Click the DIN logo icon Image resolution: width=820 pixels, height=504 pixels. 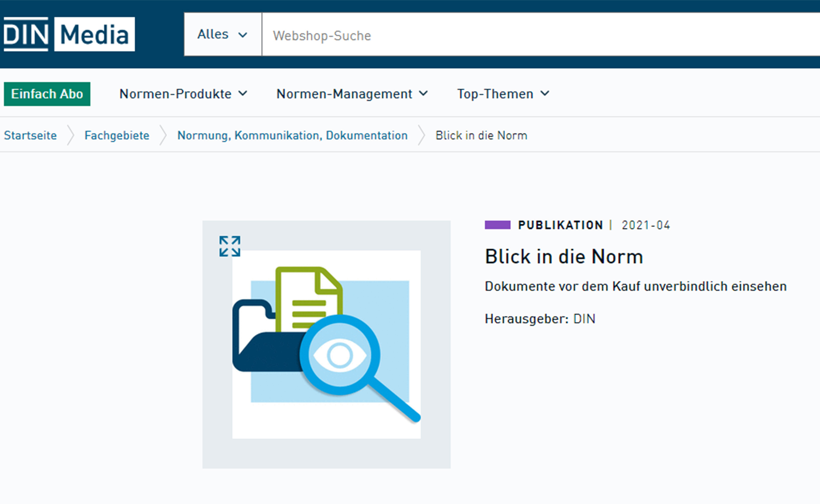26,34
